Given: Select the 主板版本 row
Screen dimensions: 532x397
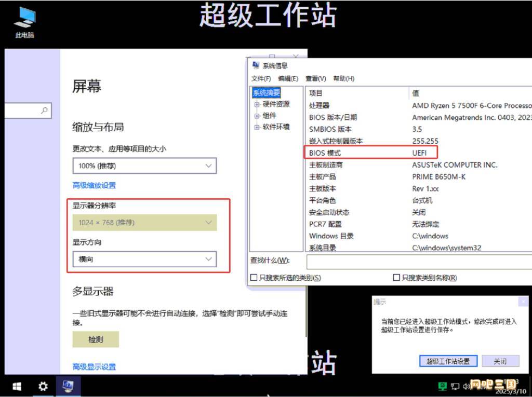Looking at the screenshot, I should (x=419, y=188).
